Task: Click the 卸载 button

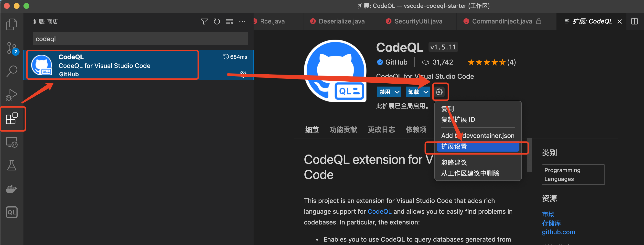Action: pos(414,92)
